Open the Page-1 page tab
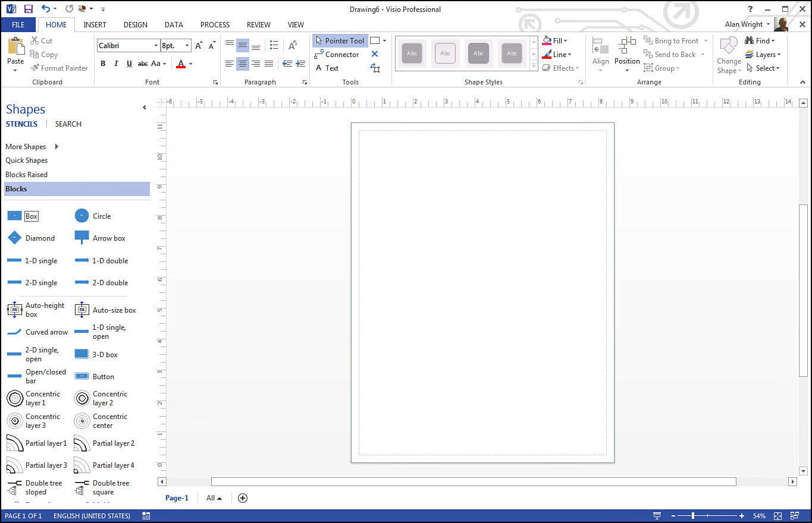The height and width of the screenshot is (523, 812). point(177,498)
